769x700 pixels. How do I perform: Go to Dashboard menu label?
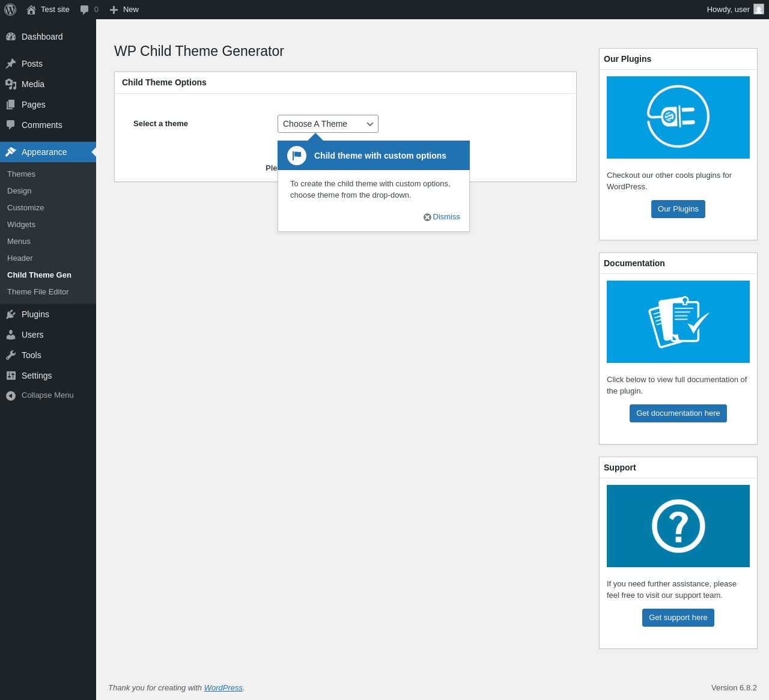pyautogui.click(x=42, y=37)
